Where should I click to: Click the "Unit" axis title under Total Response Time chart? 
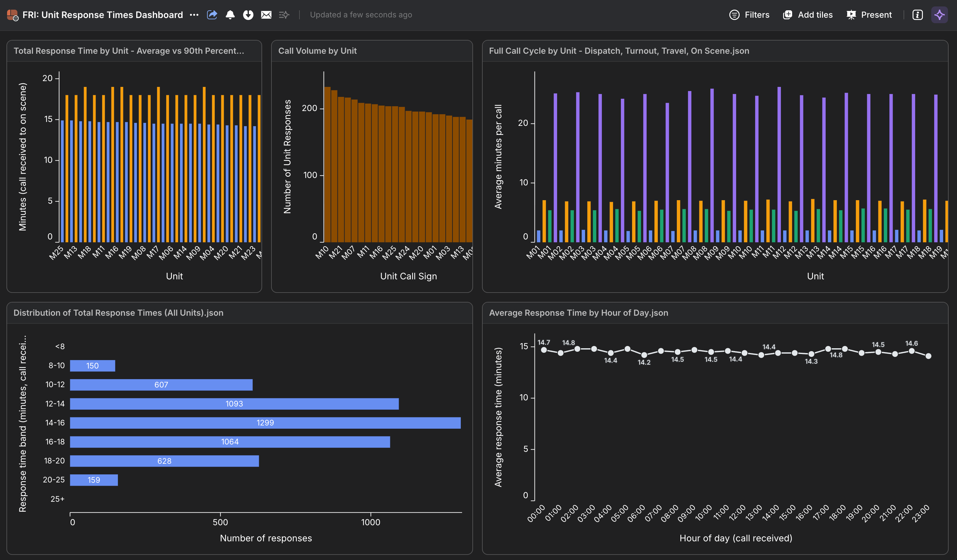pos(174,276)
